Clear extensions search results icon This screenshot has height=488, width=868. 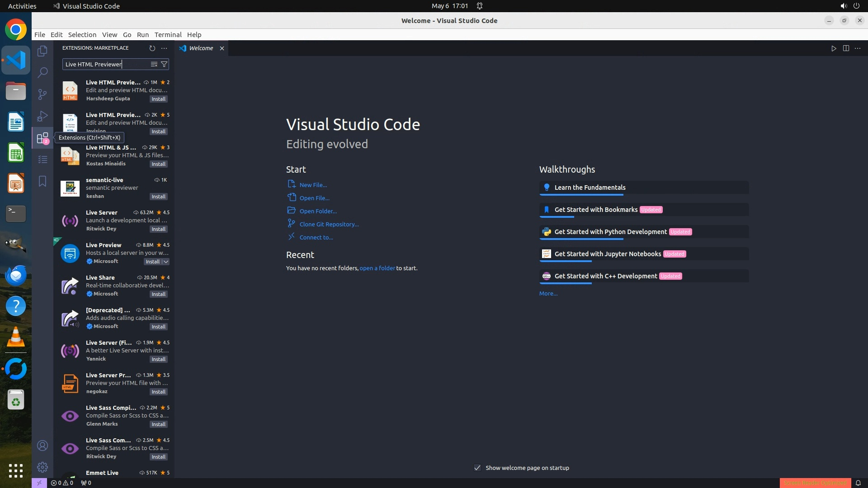[x=154, y=64]
